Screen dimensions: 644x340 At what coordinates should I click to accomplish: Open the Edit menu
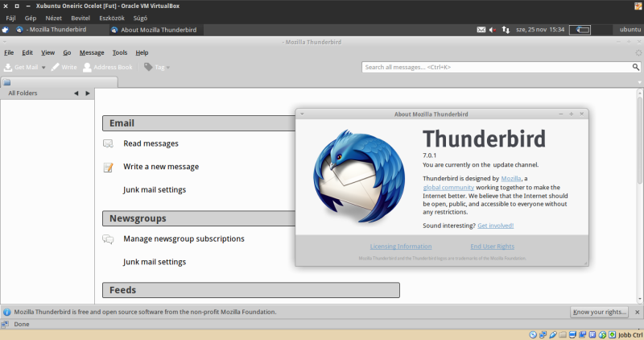coord(27,52)
